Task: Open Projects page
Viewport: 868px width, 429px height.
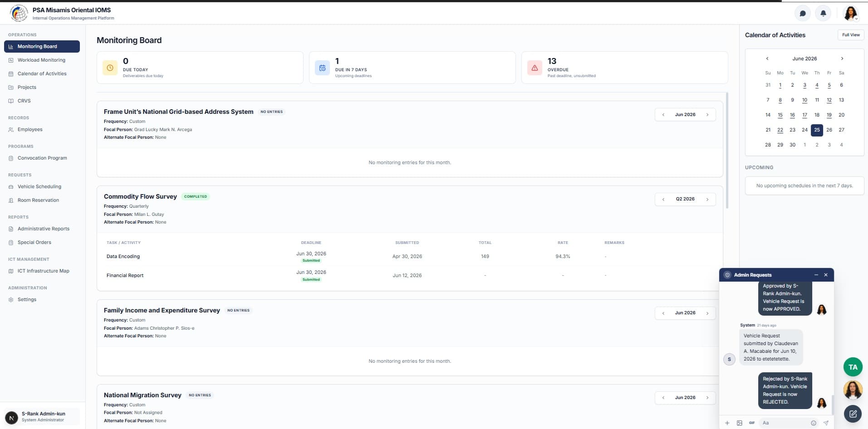Action: coord(42,87)
